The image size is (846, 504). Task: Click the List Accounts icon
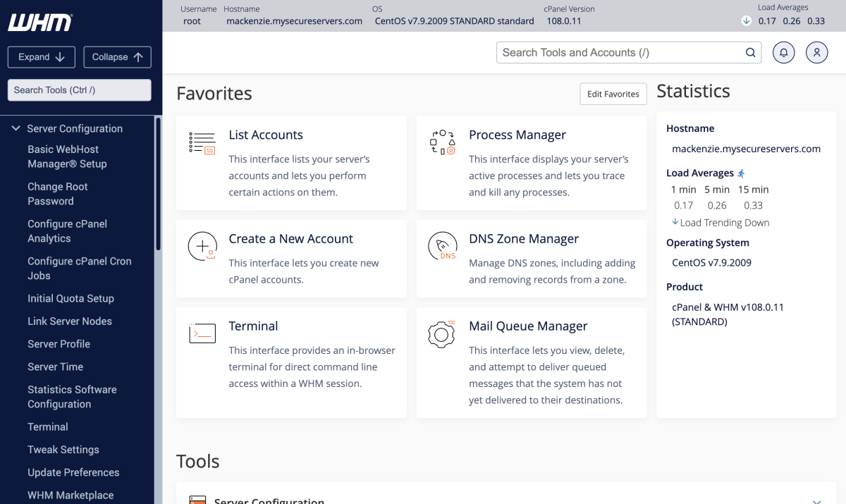pyautogui.click(x=202, y=142)
